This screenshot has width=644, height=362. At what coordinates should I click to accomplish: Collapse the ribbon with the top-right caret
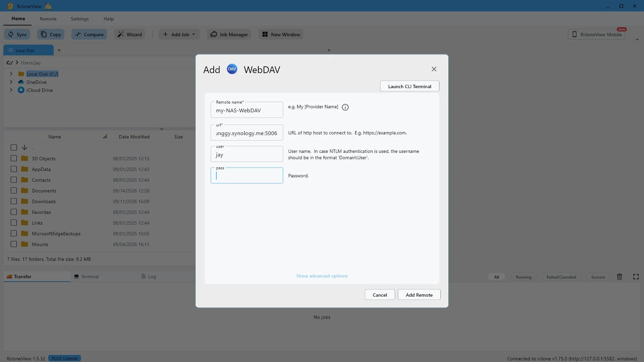click(637, 40)
